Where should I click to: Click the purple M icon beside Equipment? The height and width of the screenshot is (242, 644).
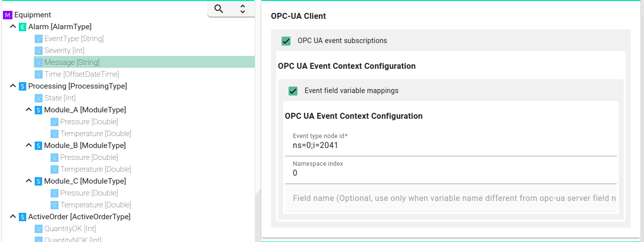pos(7,15)
